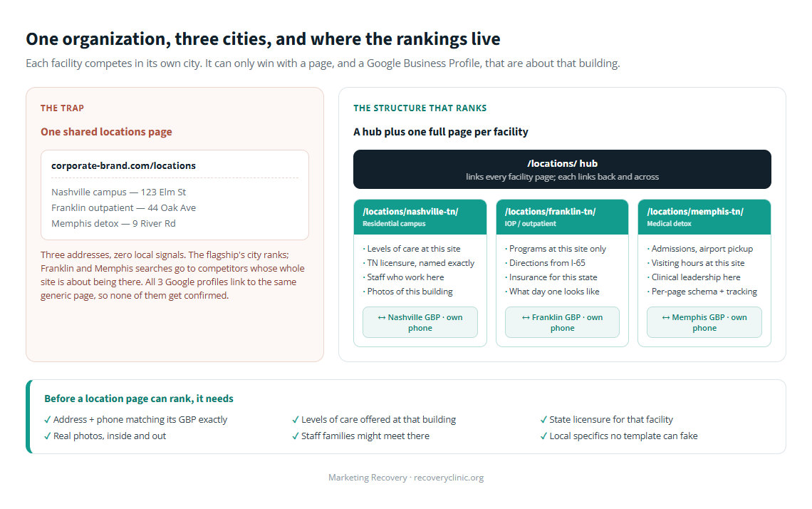The width and height of the screenshot is (812, 509).
Task: Click 'Photos of this building' bullet
Action: click(x=407, y=292)
